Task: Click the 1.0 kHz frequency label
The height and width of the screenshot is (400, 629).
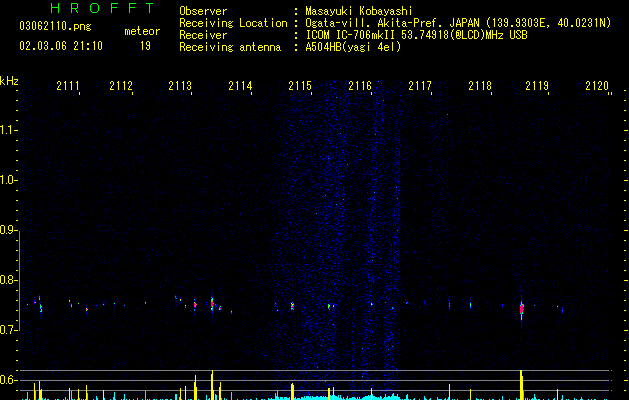Action: [7, 180]
